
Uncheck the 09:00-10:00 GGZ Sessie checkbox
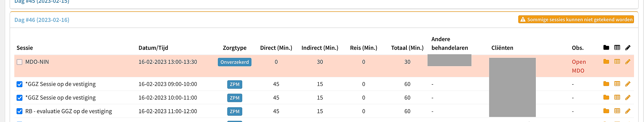[x=20, y=84]
